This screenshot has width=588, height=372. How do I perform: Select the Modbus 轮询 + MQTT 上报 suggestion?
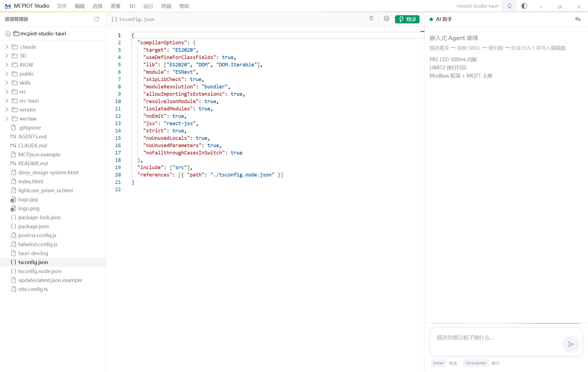(461, 76)
